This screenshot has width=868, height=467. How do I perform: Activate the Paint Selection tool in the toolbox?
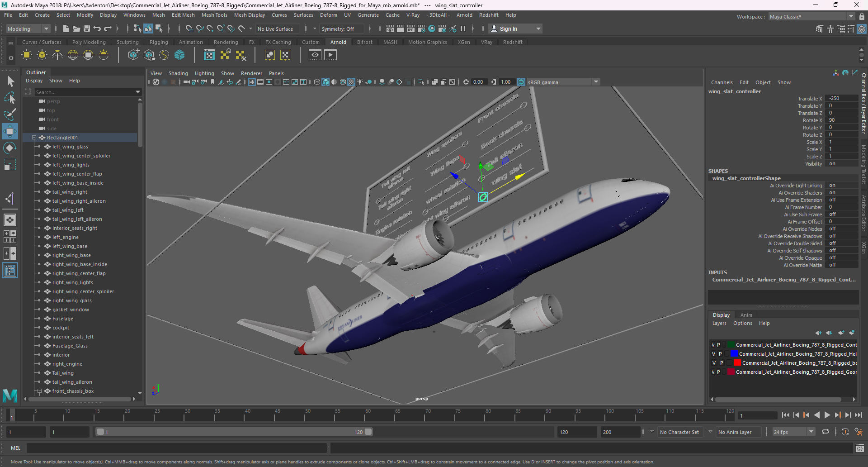(10, 114)
